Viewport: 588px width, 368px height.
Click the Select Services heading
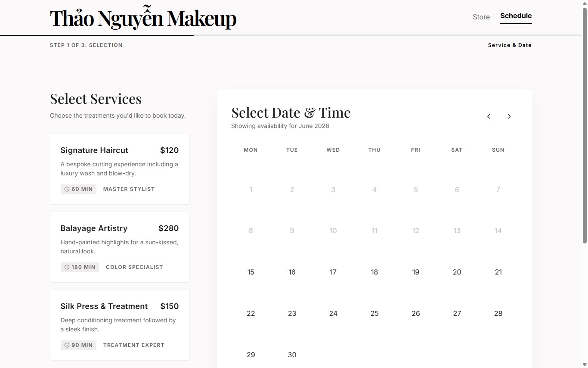pyautogui.click(x=96, y=99)
